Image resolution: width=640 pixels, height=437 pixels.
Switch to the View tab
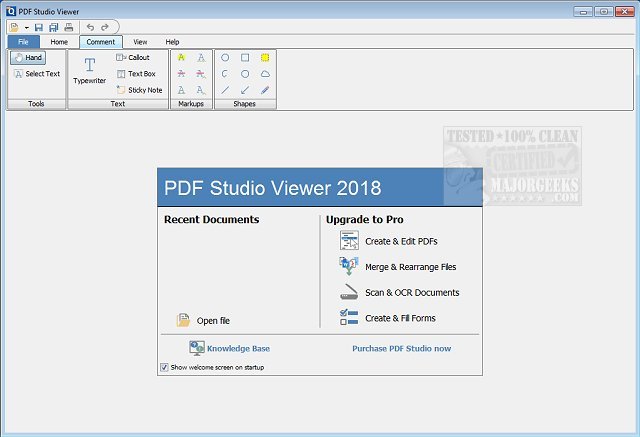140,42
